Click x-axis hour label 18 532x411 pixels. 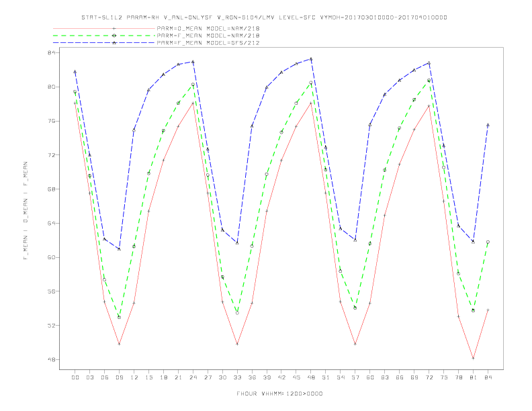click(x=163, y=377)
